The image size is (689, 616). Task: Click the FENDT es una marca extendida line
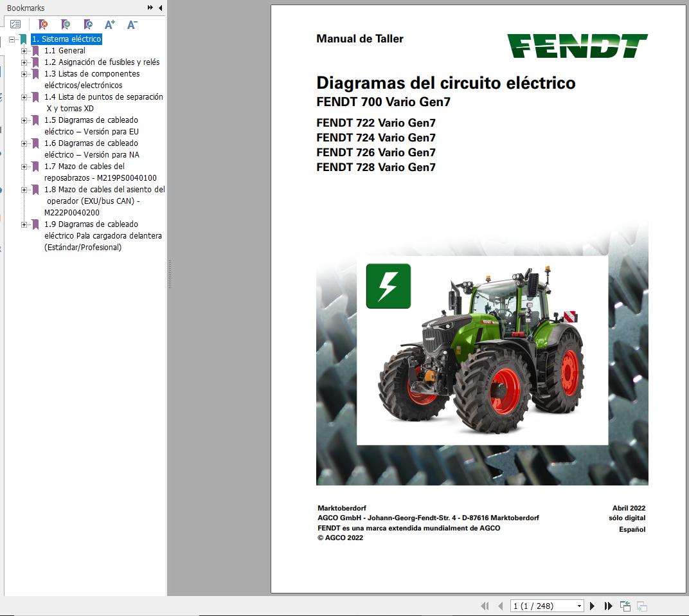[409, 528]
